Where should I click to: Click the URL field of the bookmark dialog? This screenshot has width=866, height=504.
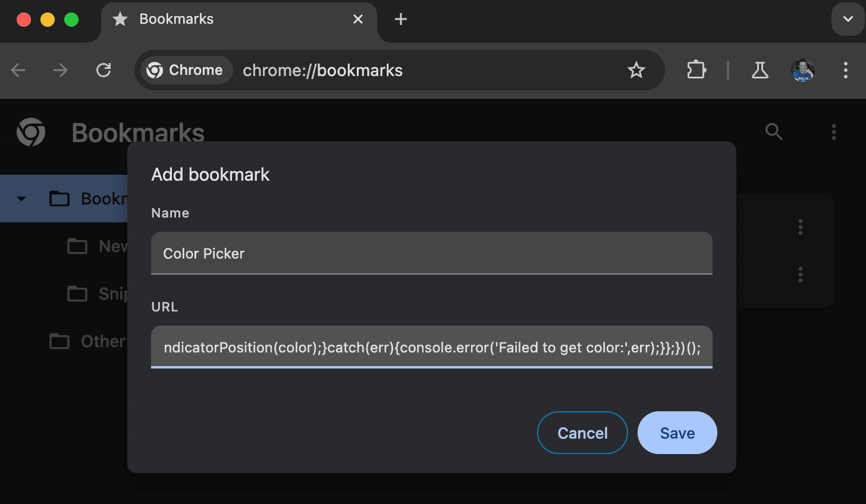431,347
